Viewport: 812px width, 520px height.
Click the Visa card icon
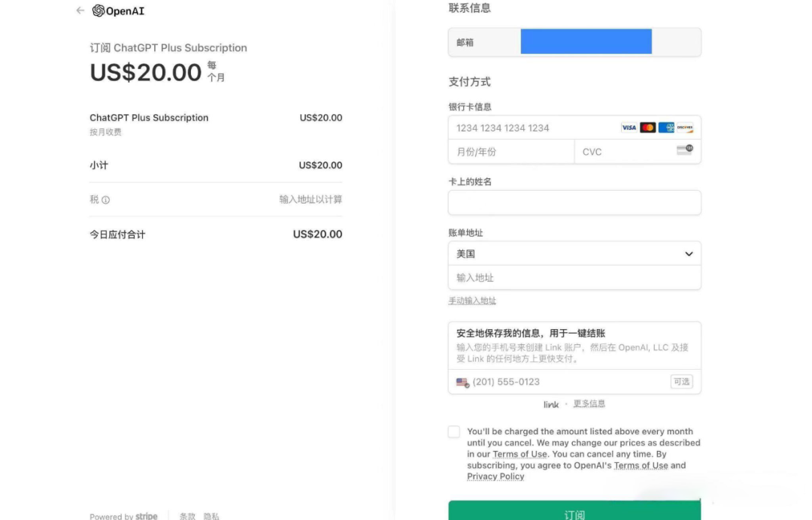(x=629, y=128)
